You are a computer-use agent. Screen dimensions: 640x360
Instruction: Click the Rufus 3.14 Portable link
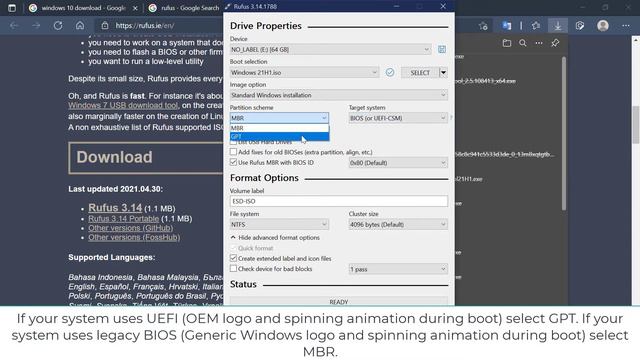[x=124, y=218]
